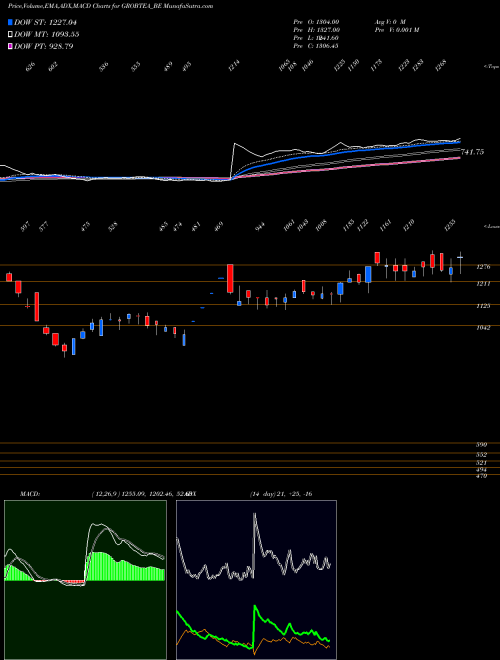Select the 'DOW PT: 928.79' legend text
This screenshot has height=660, width=500.
pyautogui.click(x=44, y=46)
